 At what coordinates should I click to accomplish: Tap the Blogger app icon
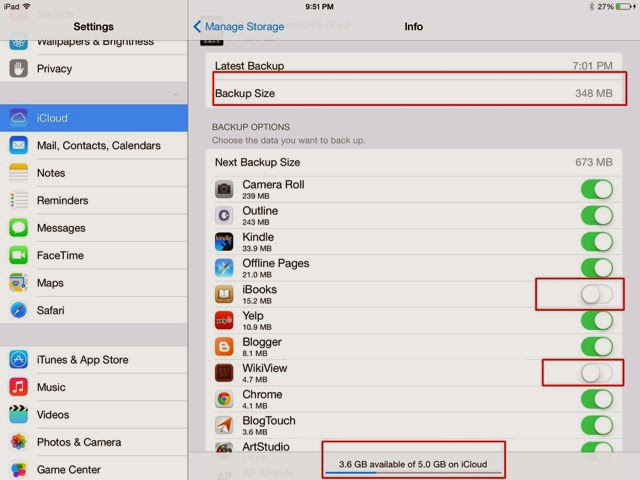(x=224, y=347)
